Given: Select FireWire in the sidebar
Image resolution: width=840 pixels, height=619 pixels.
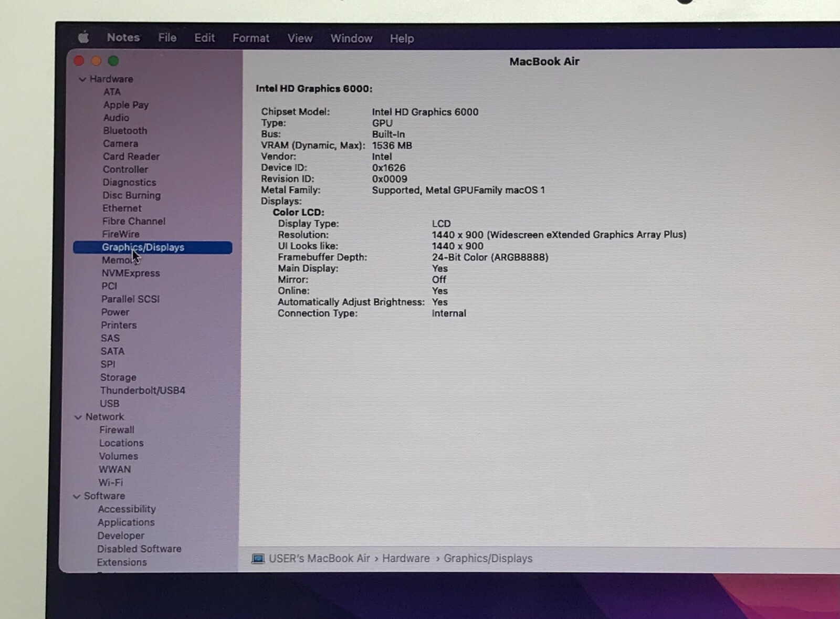Looking at the screenshot, I should [121, 234].
